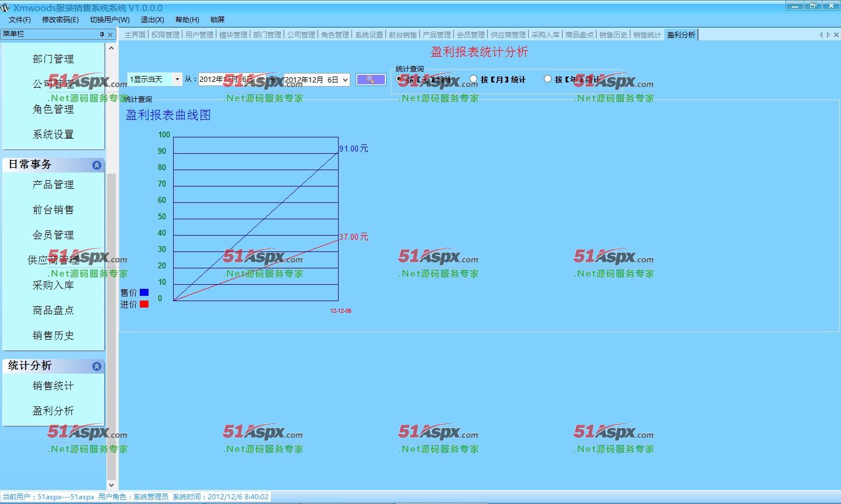Open 销售历史 from the sidebar
The image size is (841, 504).
coord(53,336)
